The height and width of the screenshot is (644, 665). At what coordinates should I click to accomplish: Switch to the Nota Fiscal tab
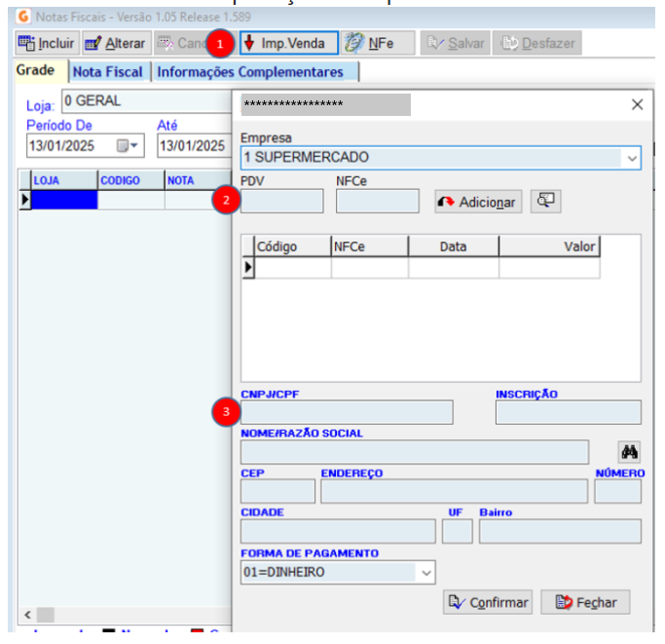108,72
